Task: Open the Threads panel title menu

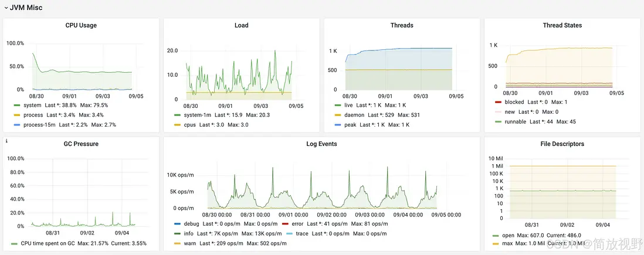Action: [402, 25]
